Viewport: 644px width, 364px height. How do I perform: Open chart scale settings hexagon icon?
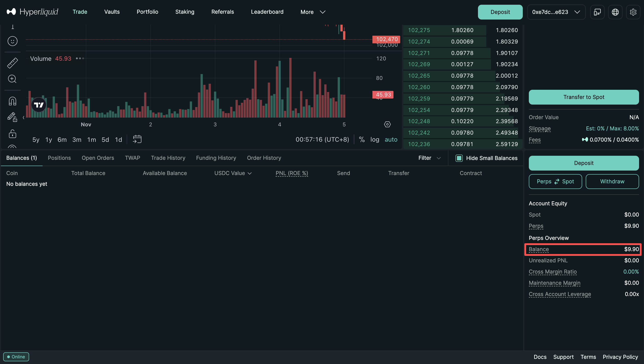pos(387,124)
